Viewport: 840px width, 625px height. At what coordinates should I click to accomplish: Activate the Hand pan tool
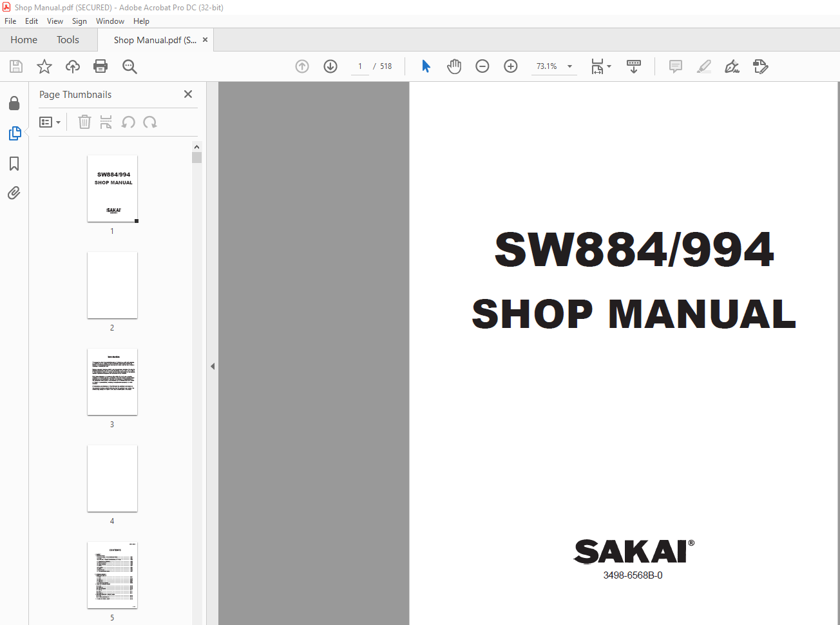click(x=454, y=66)
